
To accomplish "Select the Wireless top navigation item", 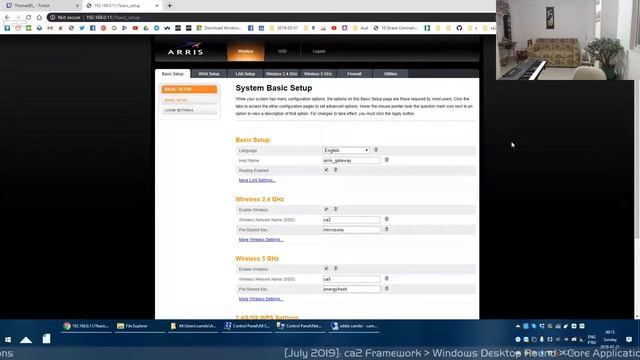I will [246, 51].
